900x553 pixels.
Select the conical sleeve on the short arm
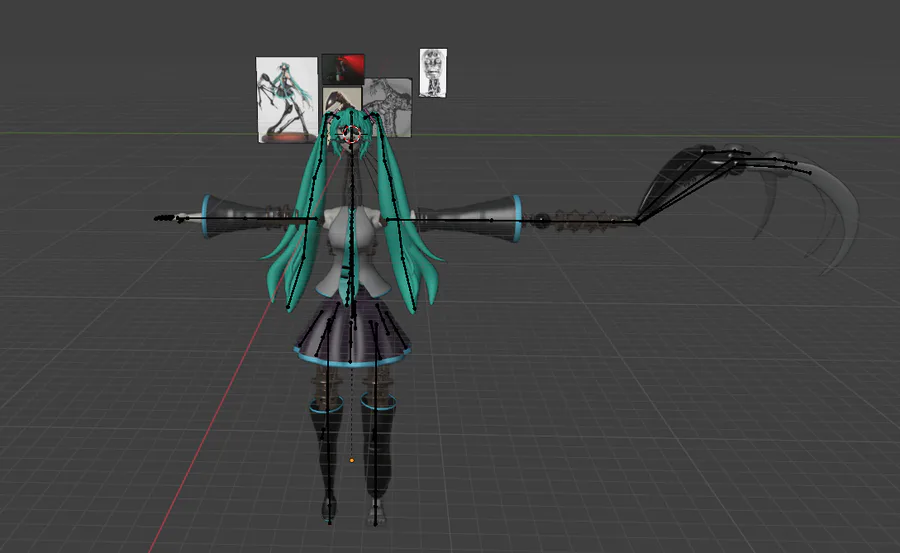pos(232,216)
